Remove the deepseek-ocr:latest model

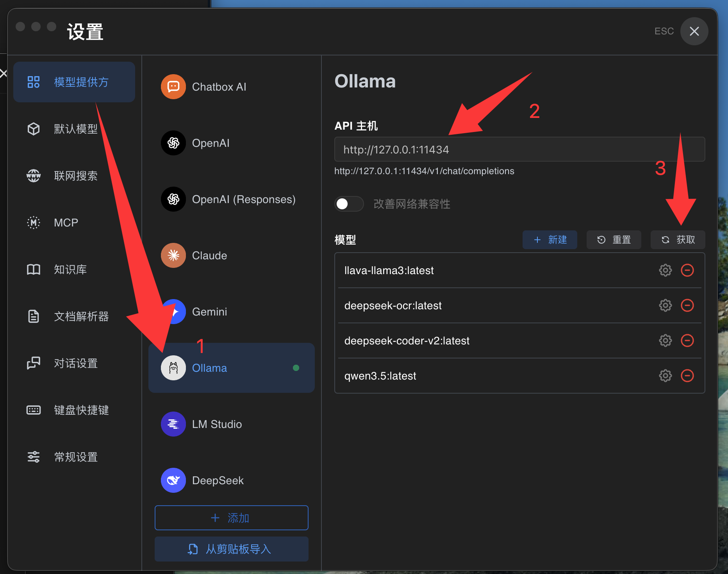[687, 305]
